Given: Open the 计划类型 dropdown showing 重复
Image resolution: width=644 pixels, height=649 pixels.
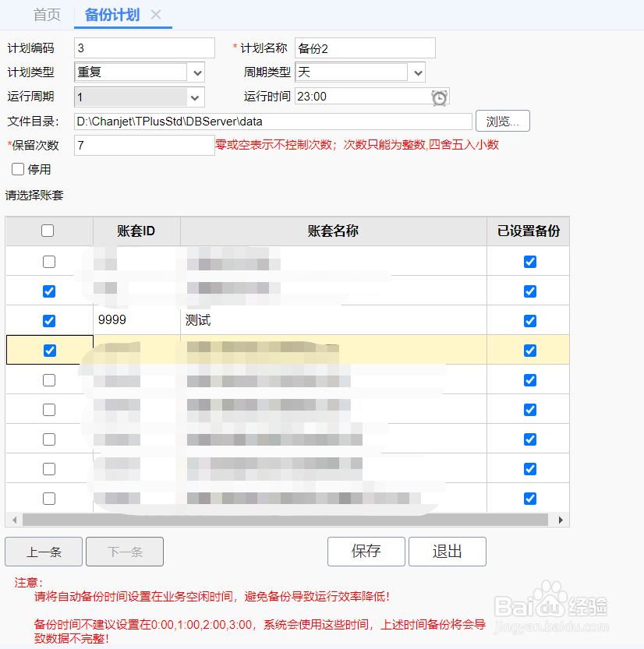Looking at the screenshot, I should 197,72.
